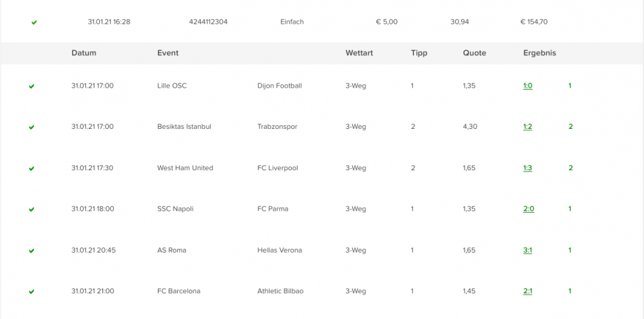644x319 pixels.
Task: Click the Event column header
Action: click(168, 53)
